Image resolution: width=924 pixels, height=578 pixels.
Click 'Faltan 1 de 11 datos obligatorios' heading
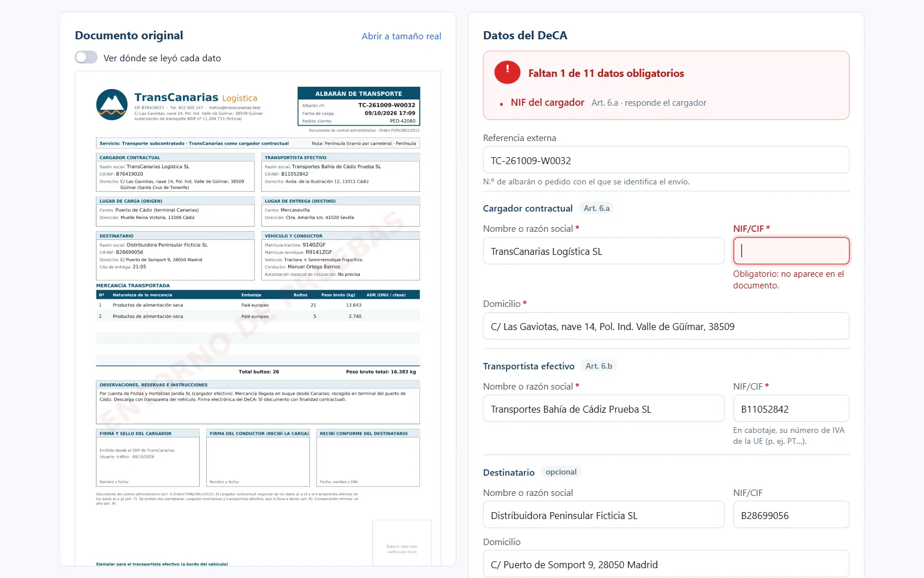click(606, 73)
